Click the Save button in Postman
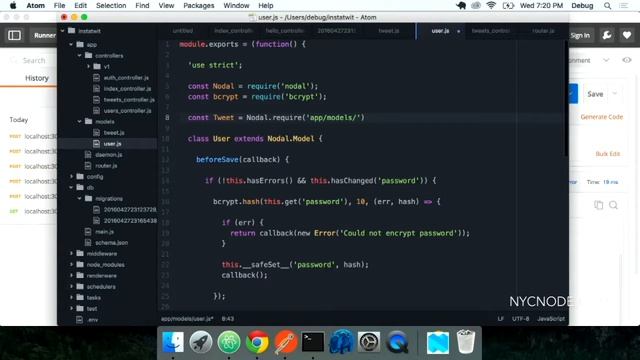Image resolution: width=640 pixels, height=360 pixels. point(595,94)
